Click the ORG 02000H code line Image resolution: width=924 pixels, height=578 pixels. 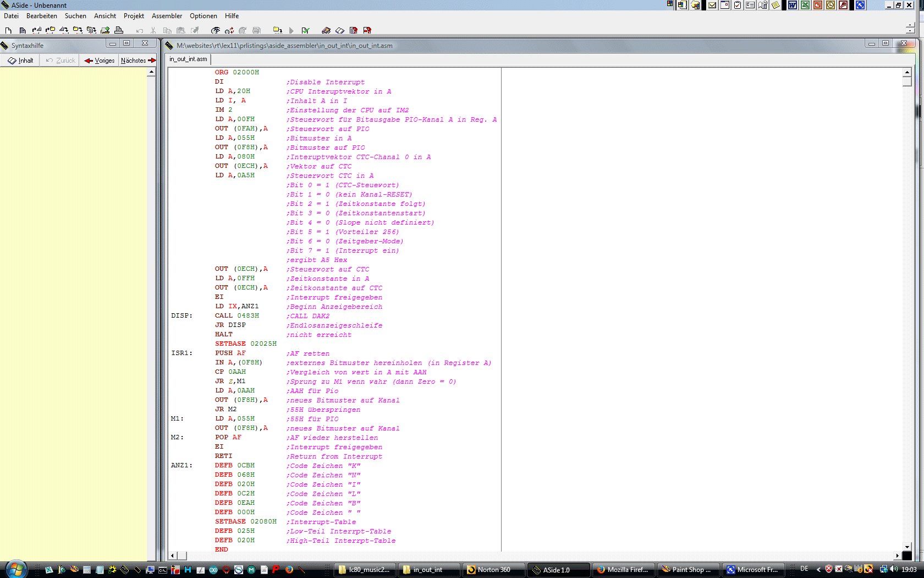[x=237, y=72]
